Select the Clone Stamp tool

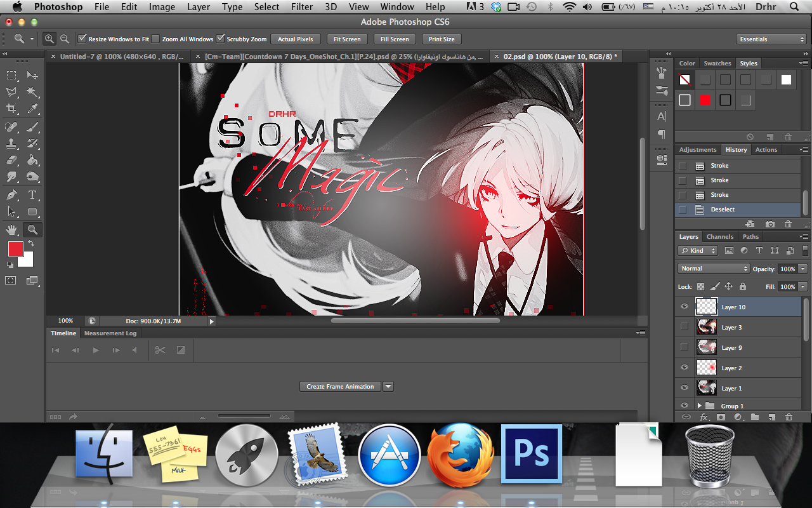pos(11,144)
